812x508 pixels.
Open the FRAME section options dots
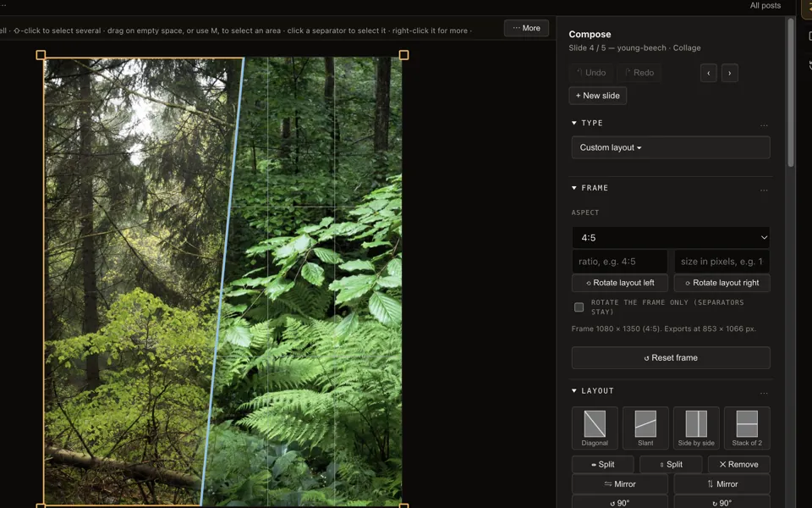point(764,189)
